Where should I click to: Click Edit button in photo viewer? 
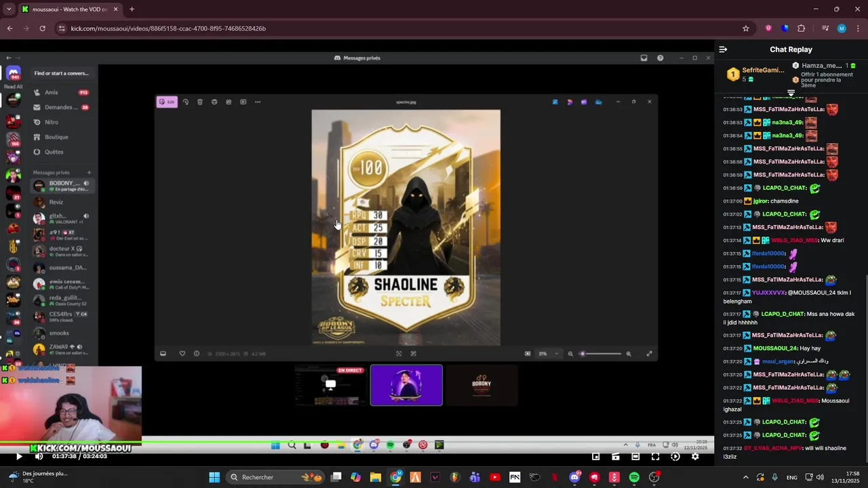[167, 102]
